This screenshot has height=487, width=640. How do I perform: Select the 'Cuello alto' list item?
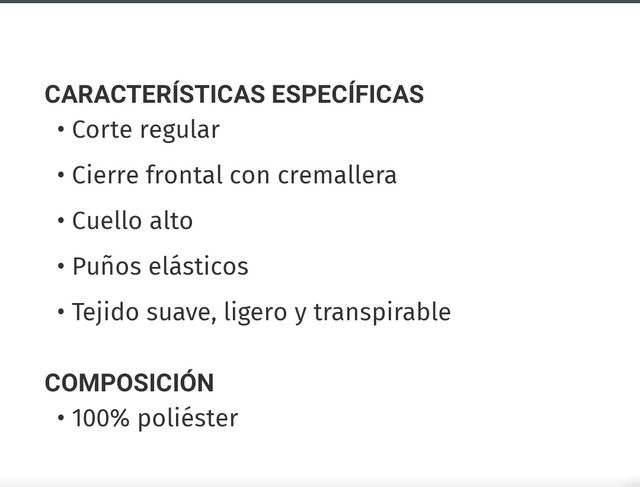(x=132, y=221)
